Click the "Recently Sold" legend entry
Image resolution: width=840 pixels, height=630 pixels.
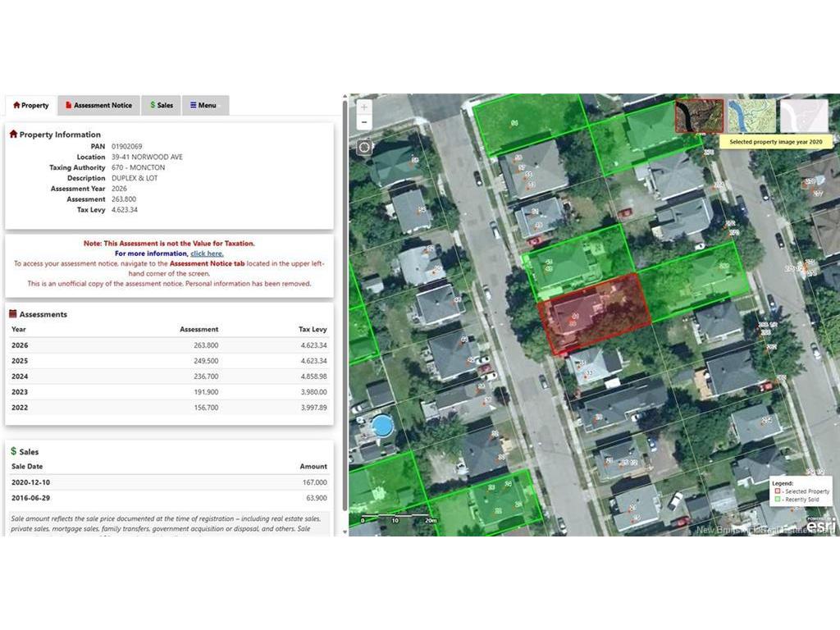pos(797,500)
